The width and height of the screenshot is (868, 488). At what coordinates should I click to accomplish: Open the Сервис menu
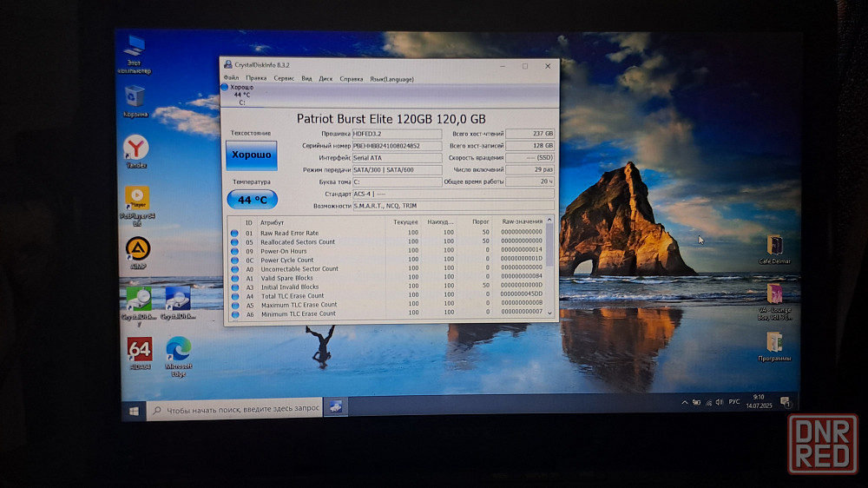[x=284, y=79]
